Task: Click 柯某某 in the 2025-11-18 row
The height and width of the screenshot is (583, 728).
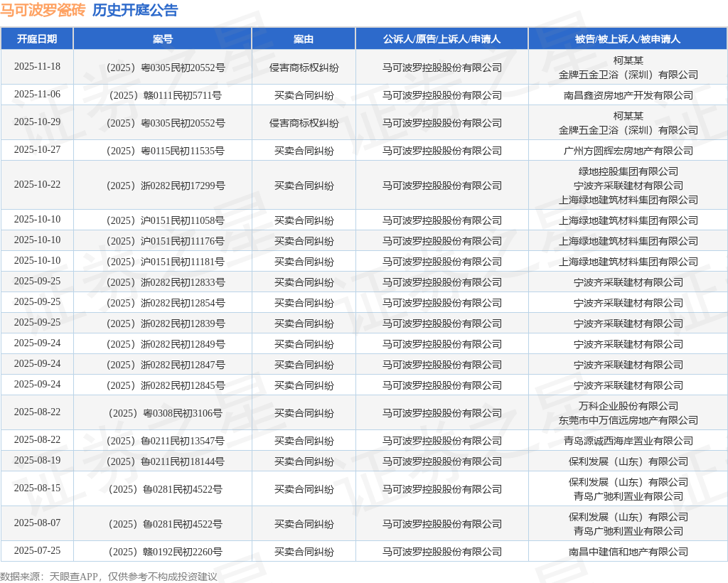Action: tap(628, 60)
